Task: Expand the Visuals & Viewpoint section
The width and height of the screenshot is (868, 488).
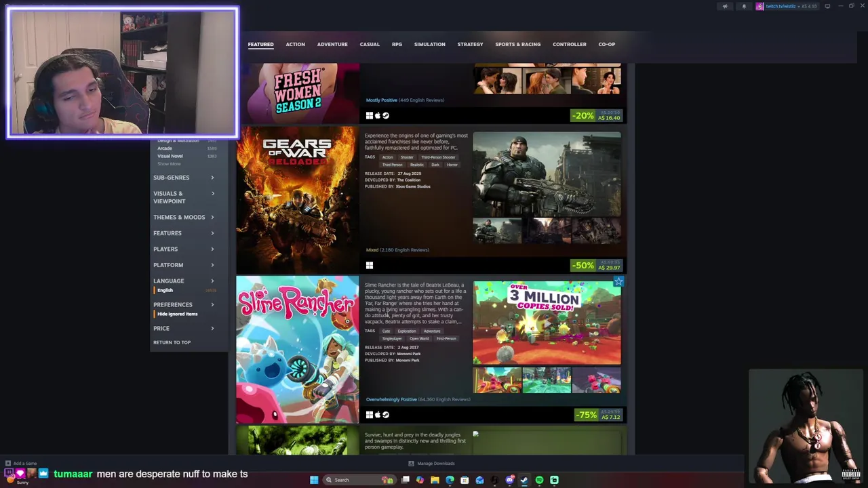Action: pos(184,197)
